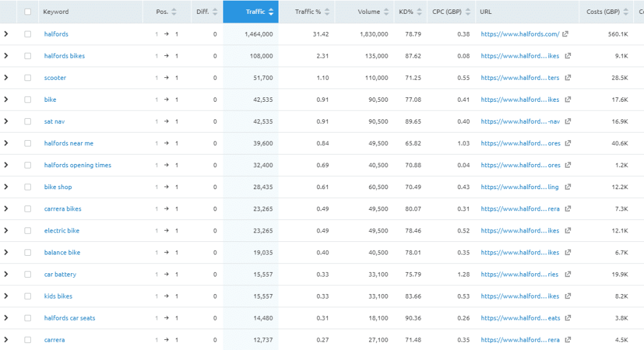Open the halfords near me keyword link
Image resolution: width=644 pixels, height=350 pixels.
click(69, 144)
